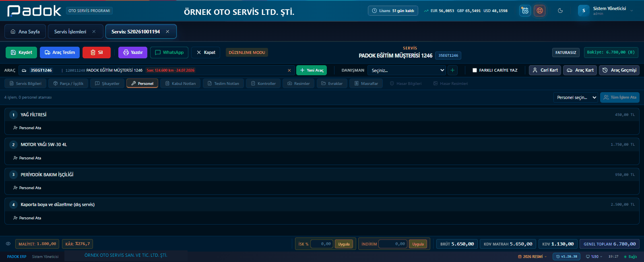Click MALİYET 1.800,00 badge
644x262 pixels.
tap(37, 244)
